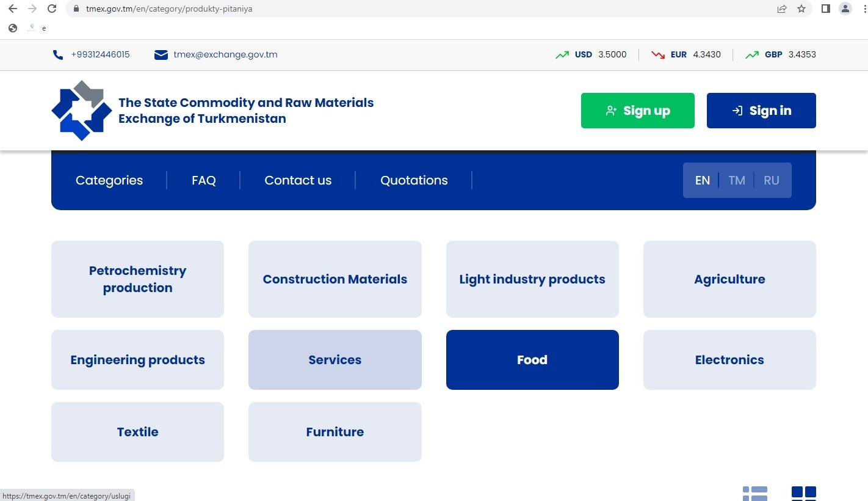Go to FAQ page
868x501 pixels.
[204, 180]
